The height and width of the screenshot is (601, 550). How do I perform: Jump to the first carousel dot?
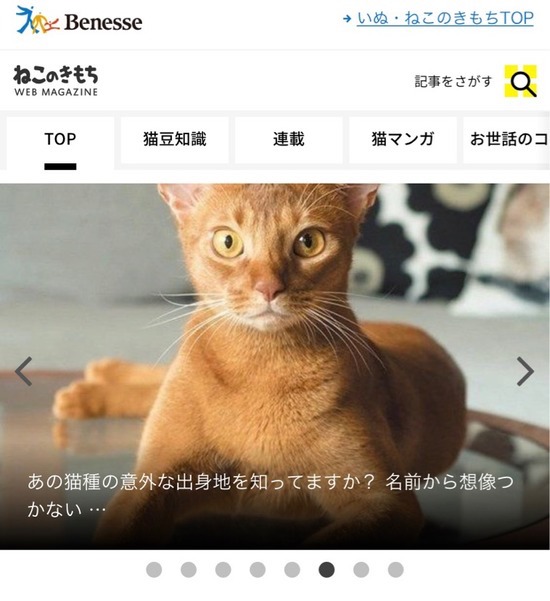(x=154, y=570)
